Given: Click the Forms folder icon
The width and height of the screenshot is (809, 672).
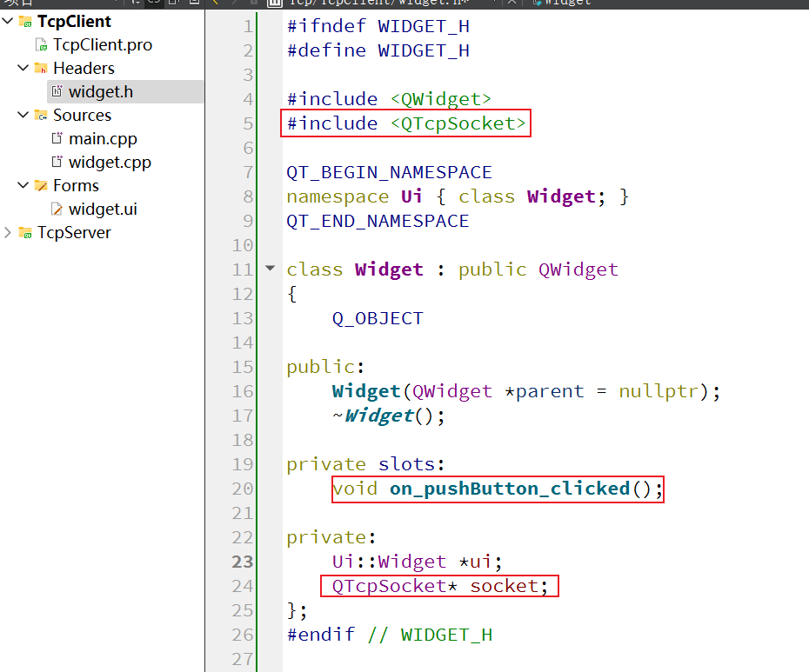Looking at the screenshot, I should (41, 186).
